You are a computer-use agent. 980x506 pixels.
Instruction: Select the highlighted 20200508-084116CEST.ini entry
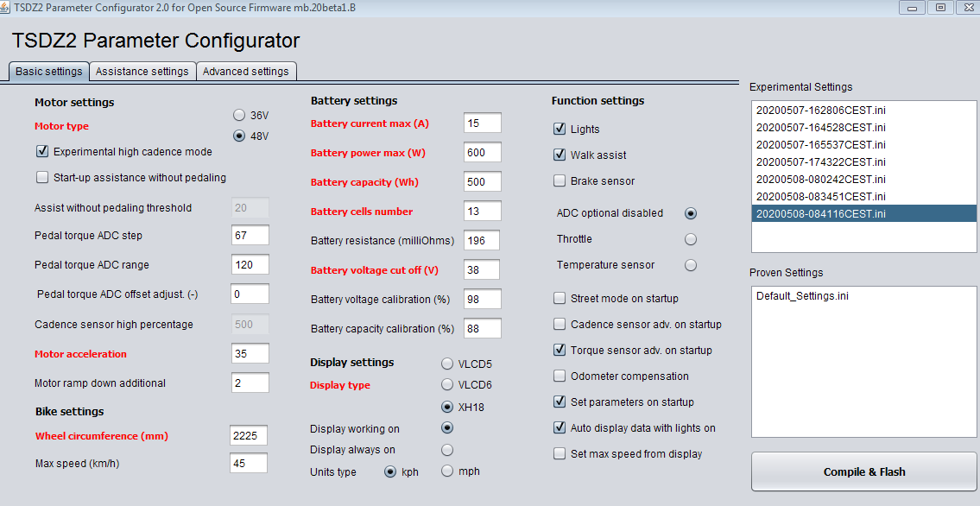[863, 213]
